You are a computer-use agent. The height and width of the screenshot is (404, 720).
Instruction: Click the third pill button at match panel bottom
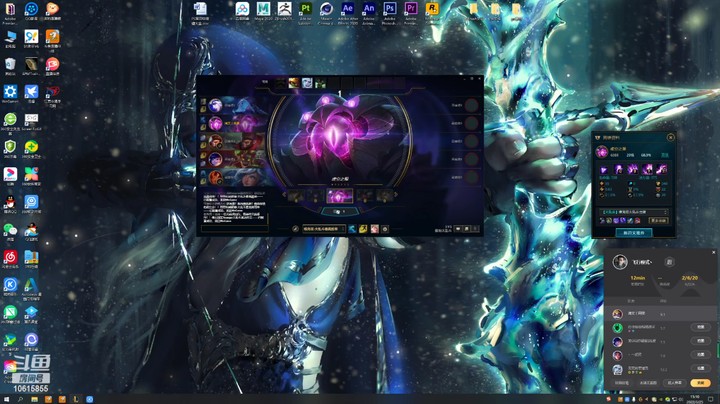coord(675,382)
